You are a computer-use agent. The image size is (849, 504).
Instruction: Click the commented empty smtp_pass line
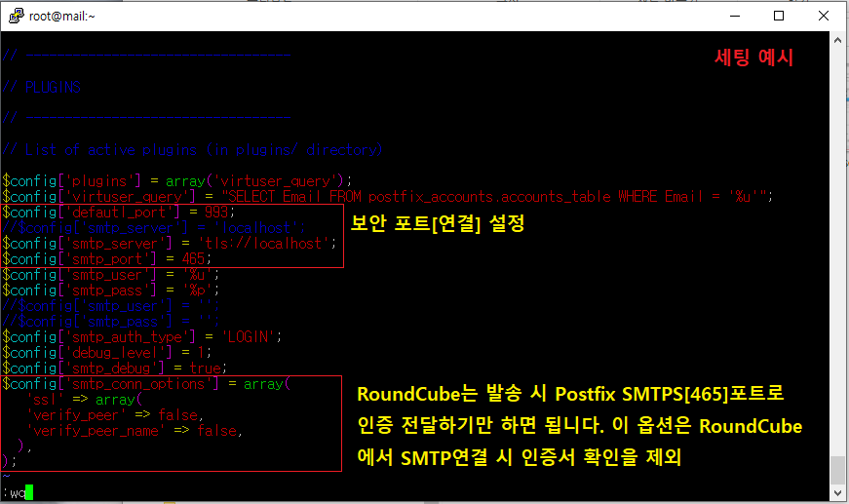click(x=110, y=322)
